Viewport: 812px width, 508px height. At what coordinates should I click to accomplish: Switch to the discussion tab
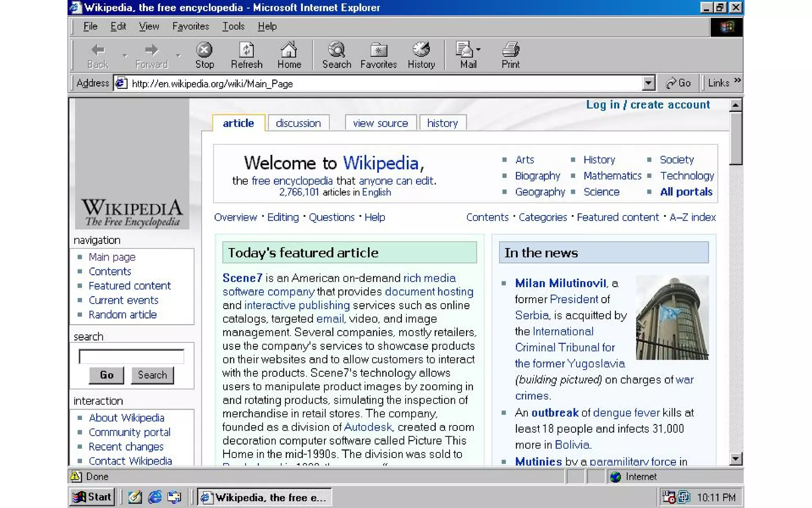[298, 123]
